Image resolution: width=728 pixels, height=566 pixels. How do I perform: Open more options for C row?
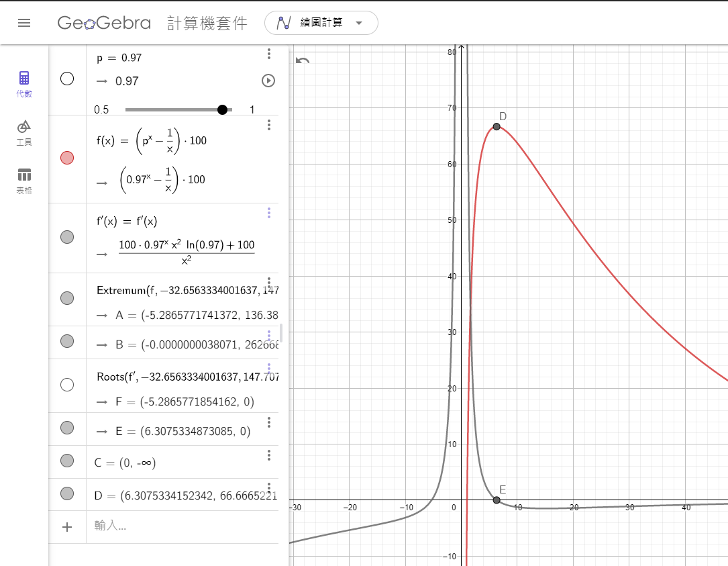point(269,455)
